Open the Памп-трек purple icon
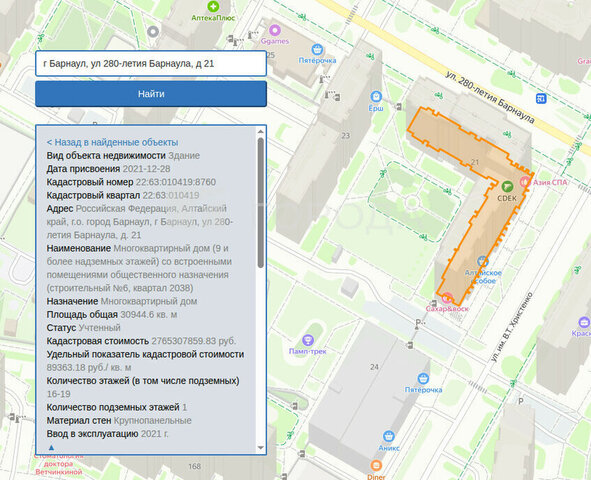The width and height of the screenshot is (591, 480). click(x=308, y=341)
